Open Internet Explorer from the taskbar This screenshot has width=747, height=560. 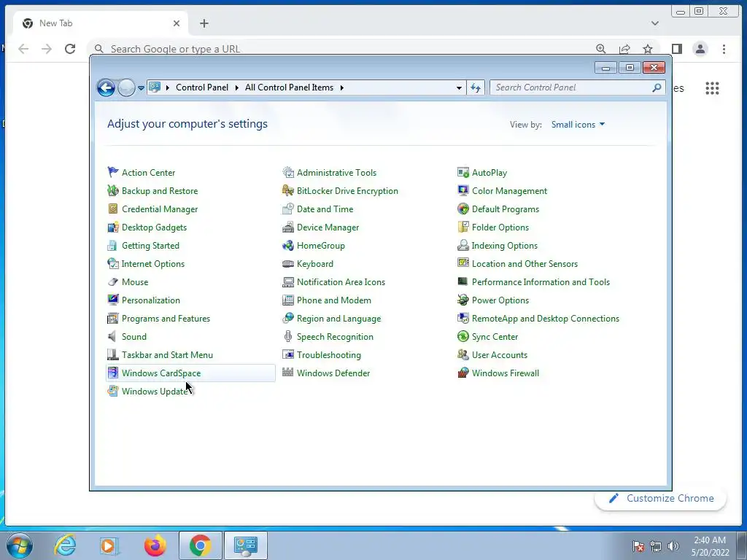click(x=65, y=545)
